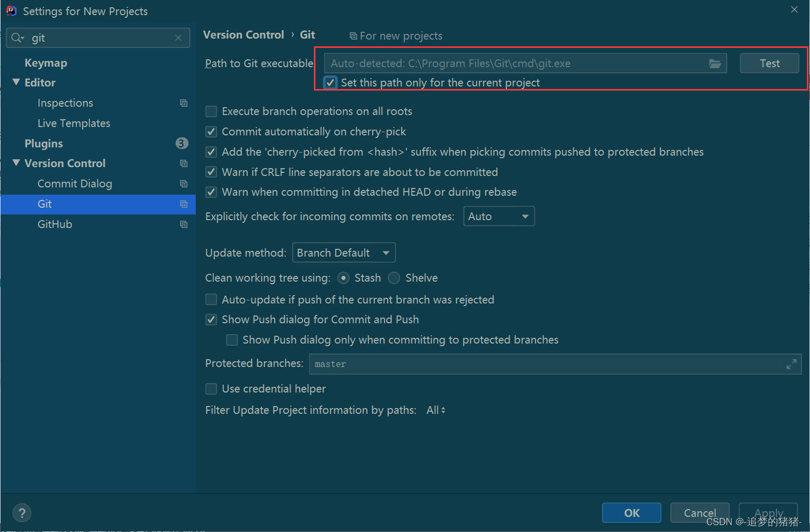Viewport: 810px width, 532px height.
Task: Open the Update method Branch Default dropdown
Action: 344,253
